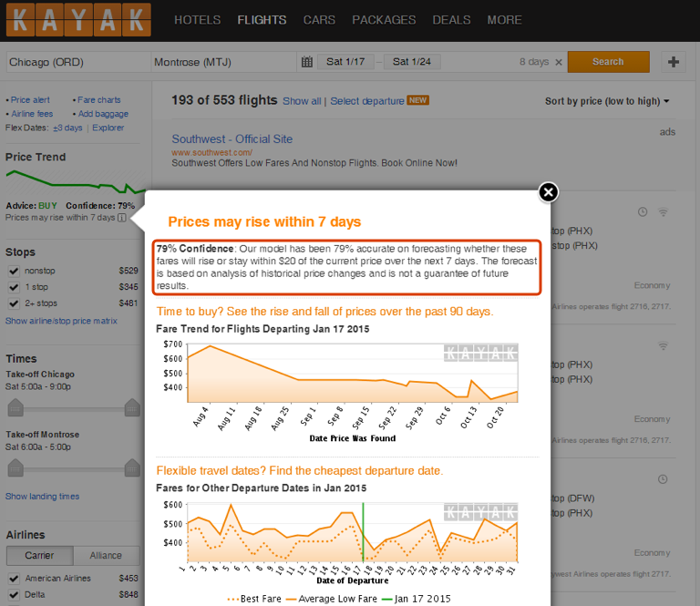This screenshot has width=700, height=606.
Task: Click the clock icon on first flight result
Action: coord(643,212)
